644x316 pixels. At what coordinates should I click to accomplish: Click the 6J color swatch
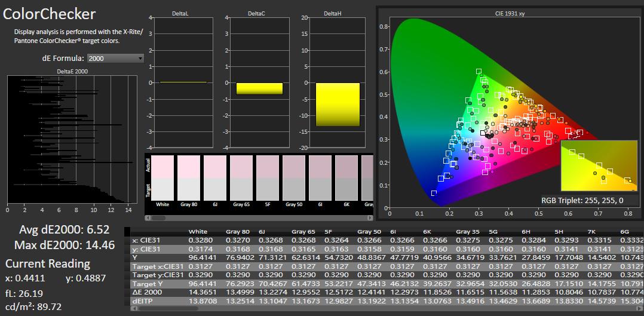point(215,178)
